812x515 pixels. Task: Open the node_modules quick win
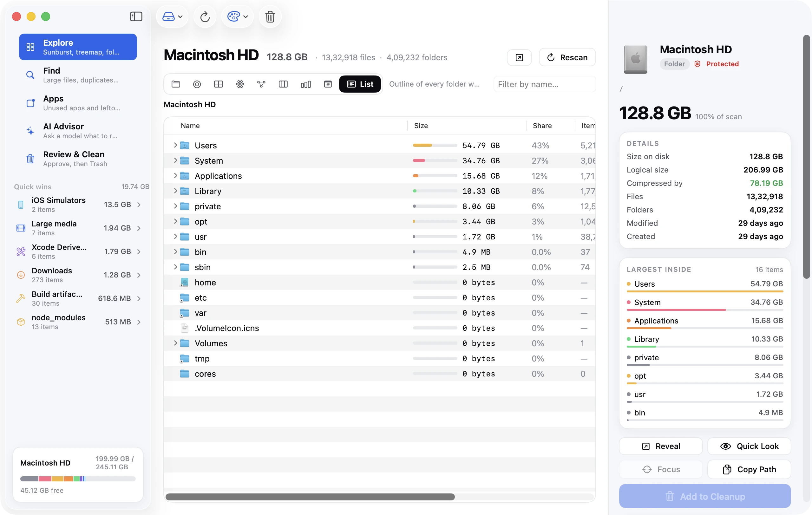click(x=78, y=322)
